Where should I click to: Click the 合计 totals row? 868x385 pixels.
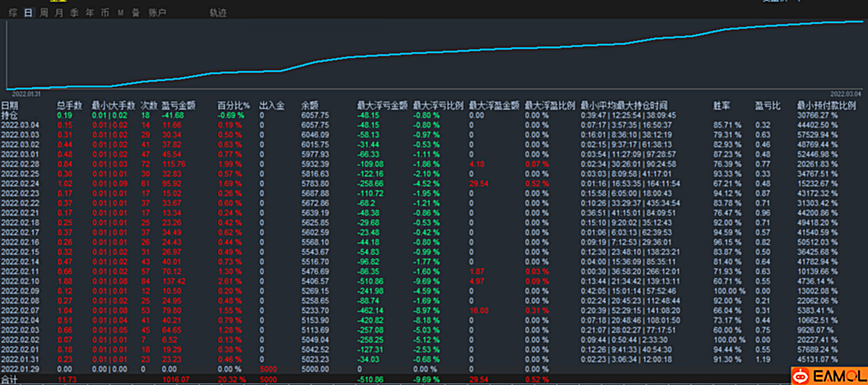[x=434, y=379]
